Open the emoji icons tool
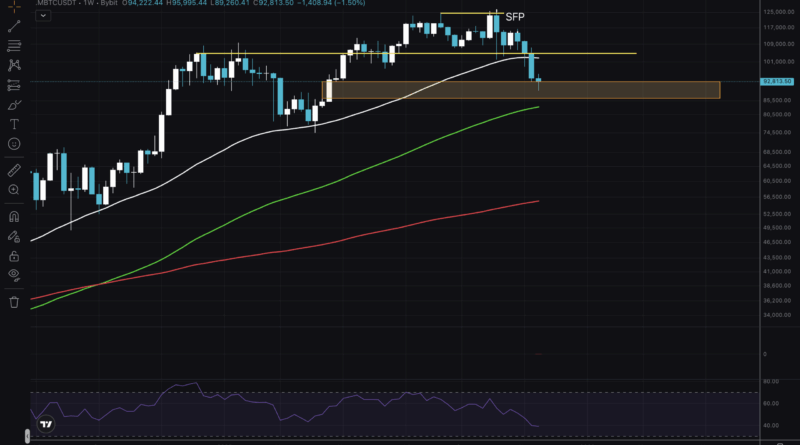 coord(14,144)
